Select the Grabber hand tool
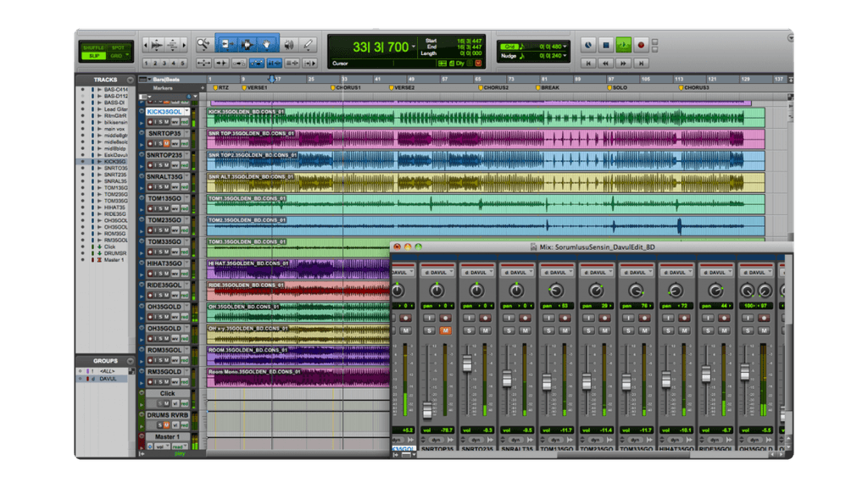Image resolution: width=868 pixels, height=488 pixels. click(x=266, y=42)
